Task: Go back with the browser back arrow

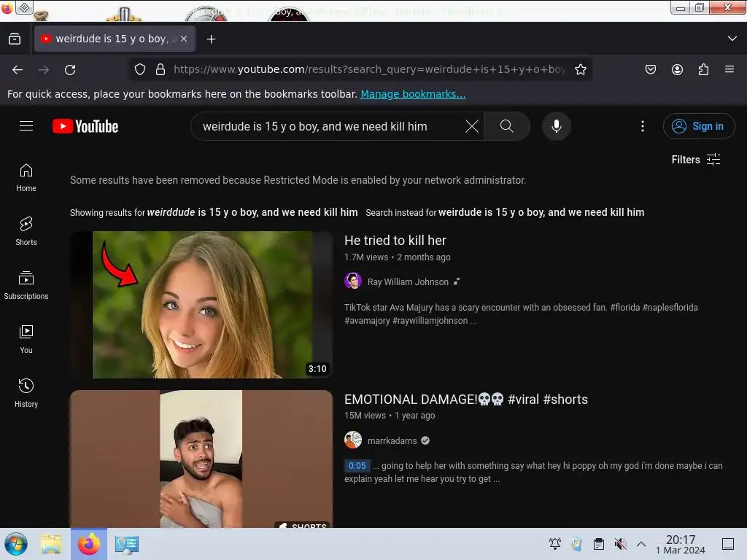Action: pos(18,70)
